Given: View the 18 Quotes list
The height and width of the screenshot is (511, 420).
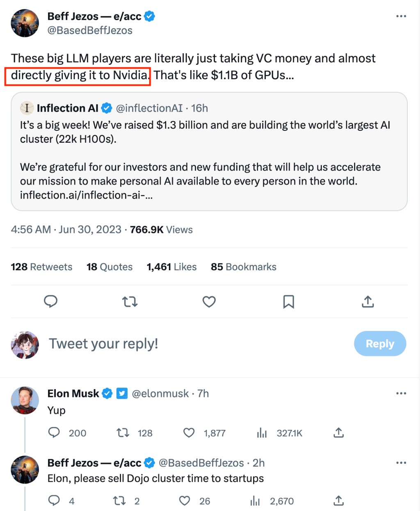Looking at the screenshot, I should [x=110, y=267].
